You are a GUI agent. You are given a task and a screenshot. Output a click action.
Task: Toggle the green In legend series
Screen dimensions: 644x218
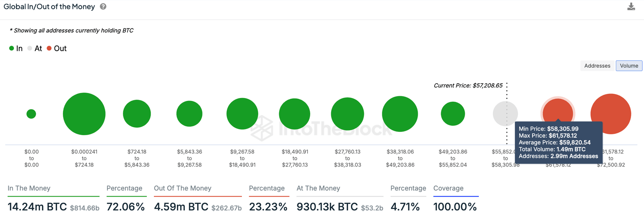tap(16, 49)
